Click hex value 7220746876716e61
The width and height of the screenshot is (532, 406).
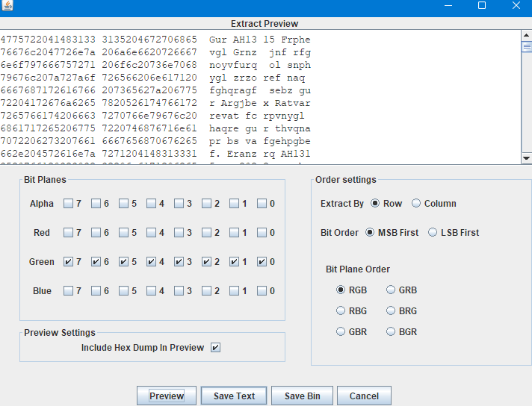click(149, 128)
